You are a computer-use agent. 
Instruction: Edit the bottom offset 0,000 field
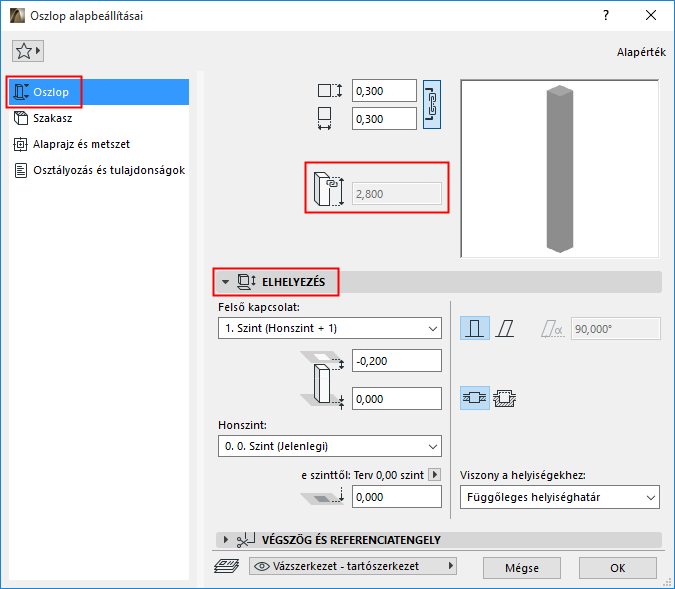[396, 399]
